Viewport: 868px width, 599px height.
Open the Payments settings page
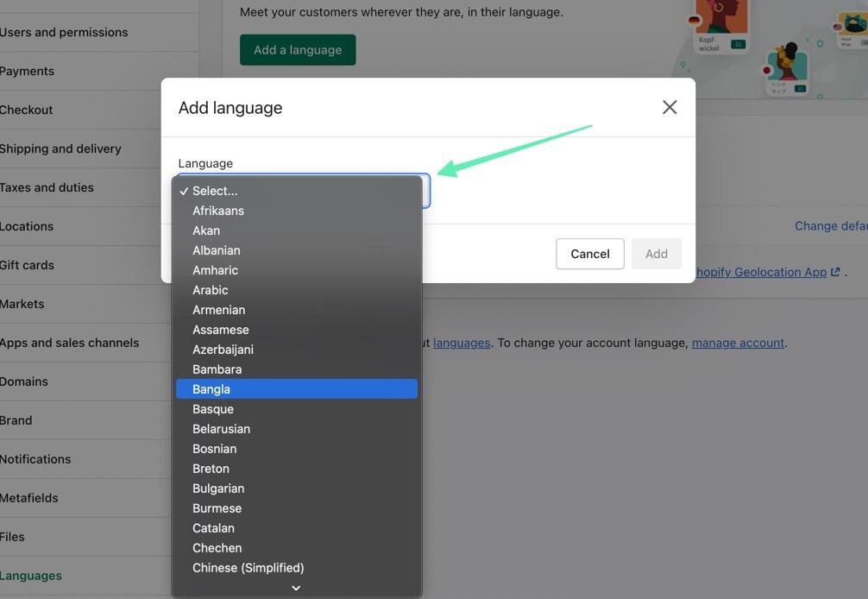click(27, 71)
